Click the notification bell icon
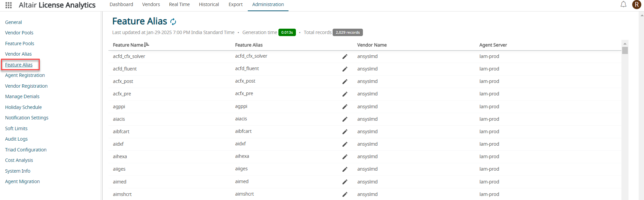Image resolution: width=644 pixels, height=200 pixels. (x=623, y=4)
